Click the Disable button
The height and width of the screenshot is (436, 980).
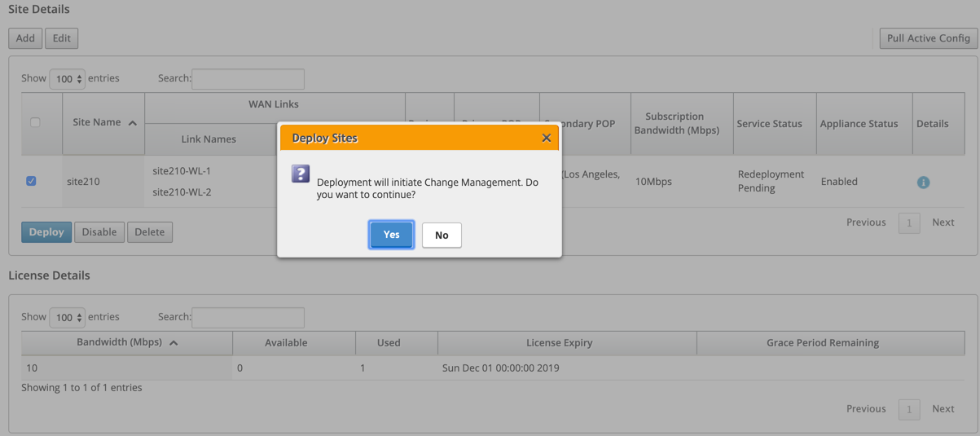99,232
